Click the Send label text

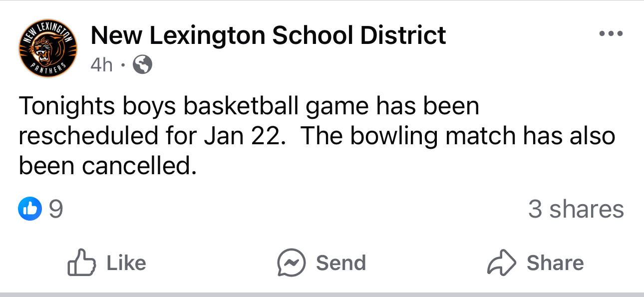pos(341,263)
